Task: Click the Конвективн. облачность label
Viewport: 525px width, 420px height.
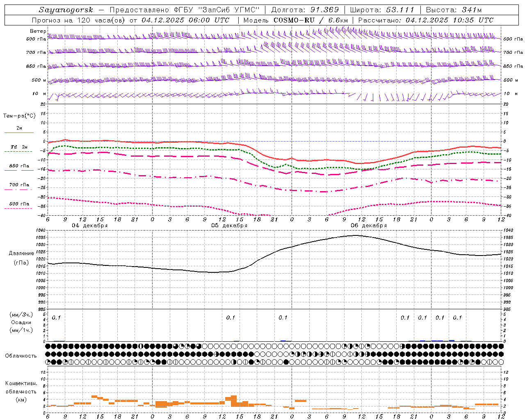Action: pos(21,388)
